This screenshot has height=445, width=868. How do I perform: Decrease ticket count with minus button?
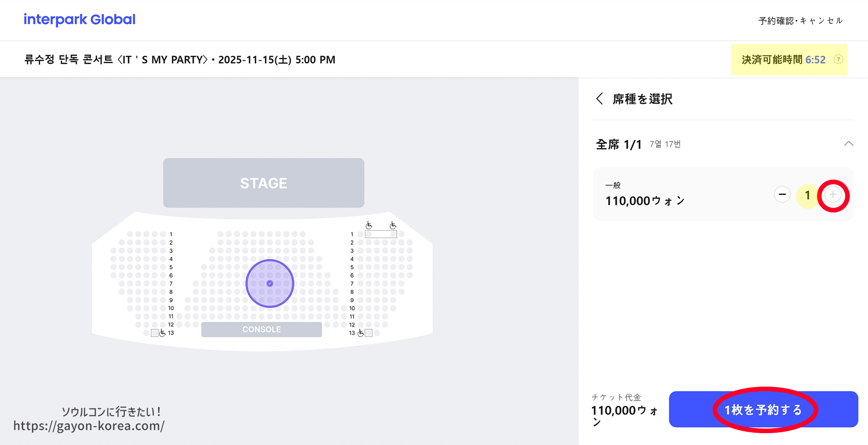click(x=782, y=195)
